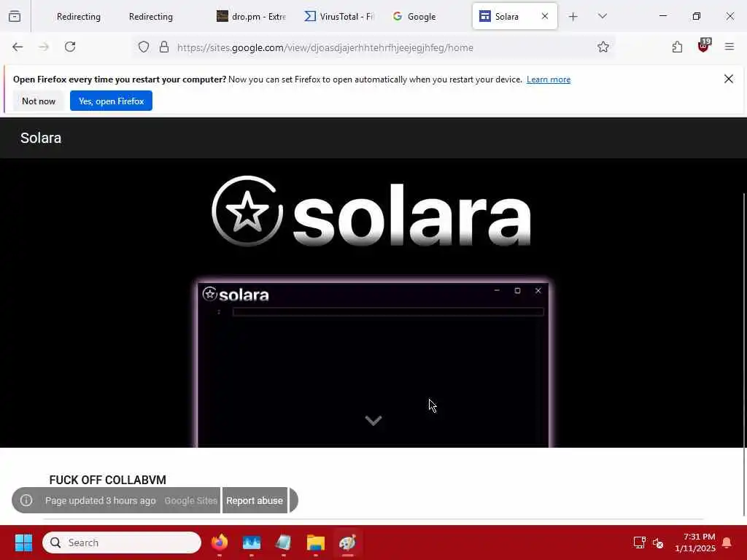Select the FUCK OFF COLLABVM heading text
Screen dimensions: 747x560
coord(108,480)
